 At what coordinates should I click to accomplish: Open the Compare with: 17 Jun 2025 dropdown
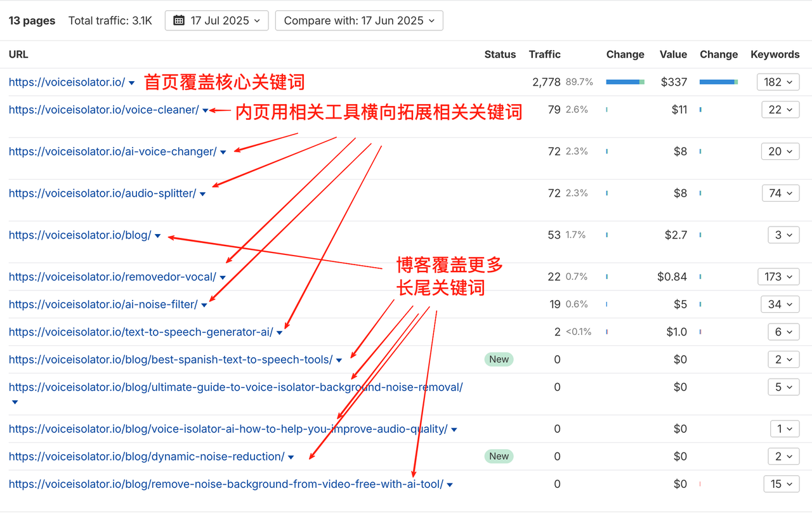coord(359,20)
